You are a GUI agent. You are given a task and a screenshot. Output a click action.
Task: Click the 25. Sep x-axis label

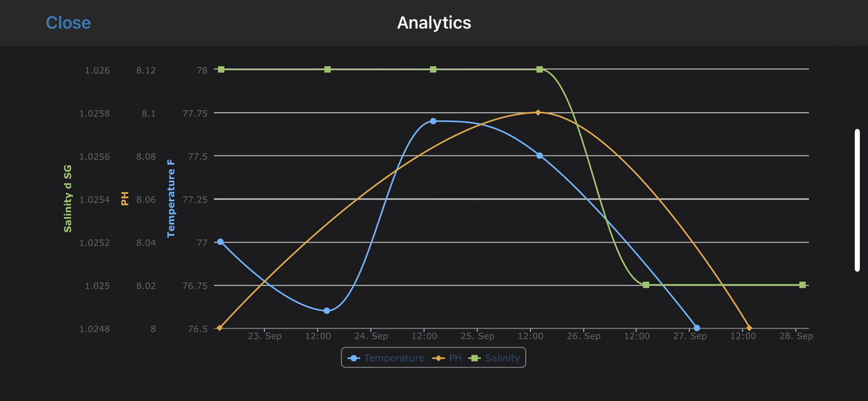pyautogui.click(x=477, y=337)
